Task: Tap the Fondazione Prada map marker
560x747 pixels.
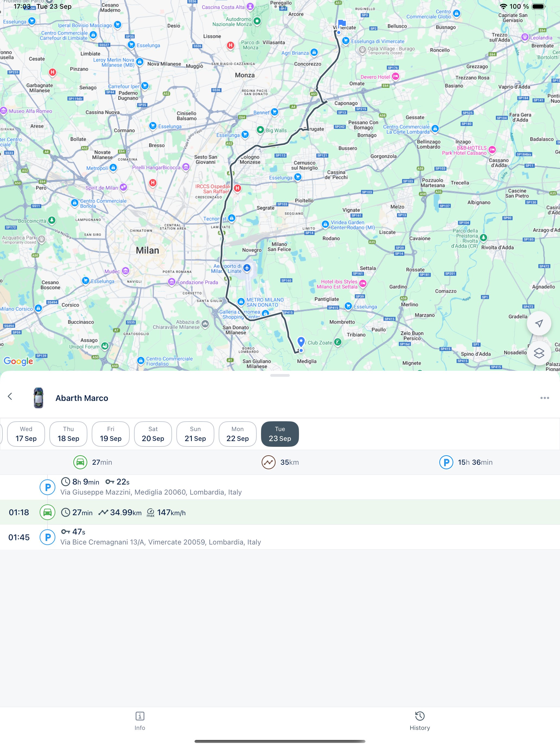Action: point(171,282)
